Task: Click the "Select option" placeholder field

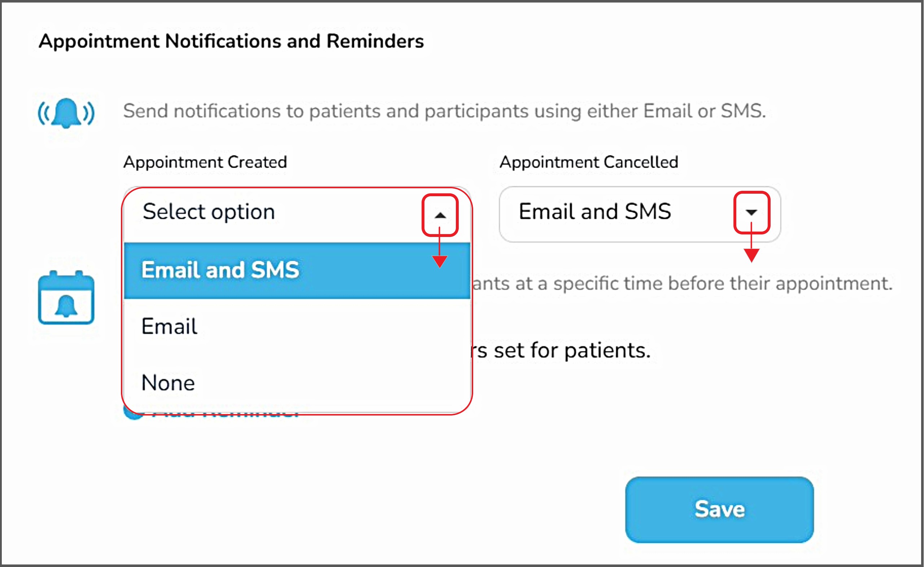Action: 209,211
